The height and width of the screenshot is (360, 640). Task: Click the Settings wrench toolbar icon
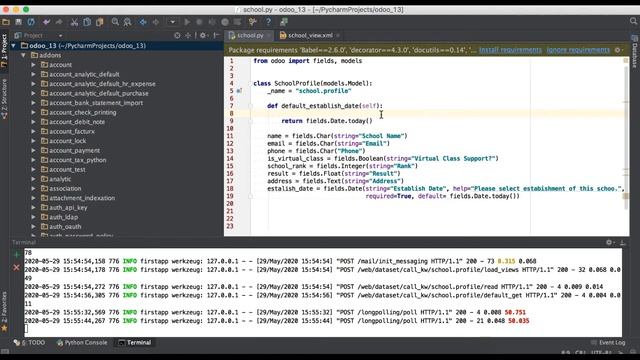point(253,22)
